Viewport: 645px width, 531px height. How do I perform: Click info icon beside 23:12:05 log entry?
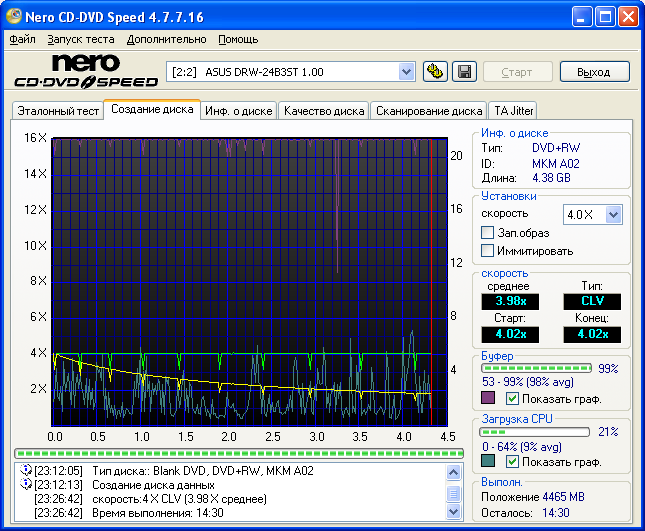coord(25,470)
